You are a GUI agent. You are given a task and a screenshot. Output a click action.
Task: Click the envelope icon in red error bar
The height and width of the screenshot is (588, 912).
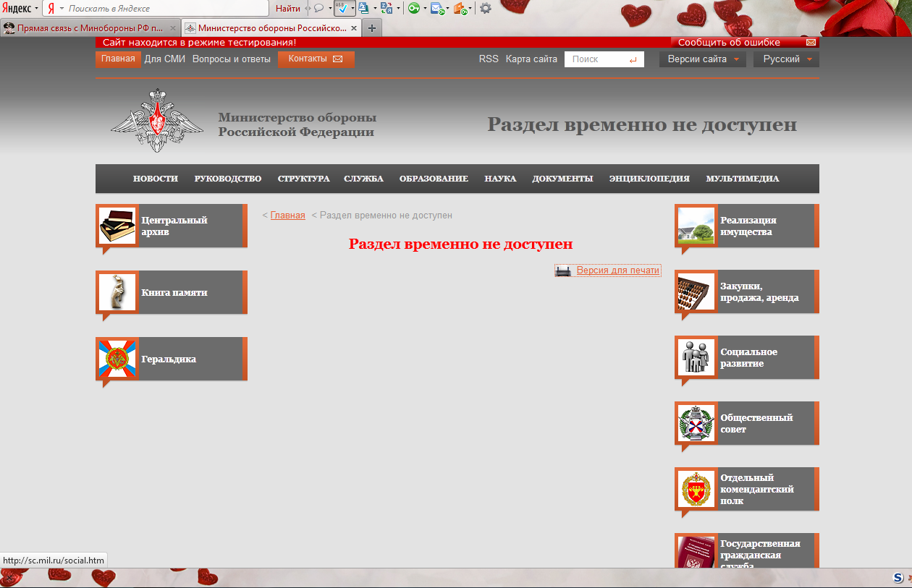(811, 43)
